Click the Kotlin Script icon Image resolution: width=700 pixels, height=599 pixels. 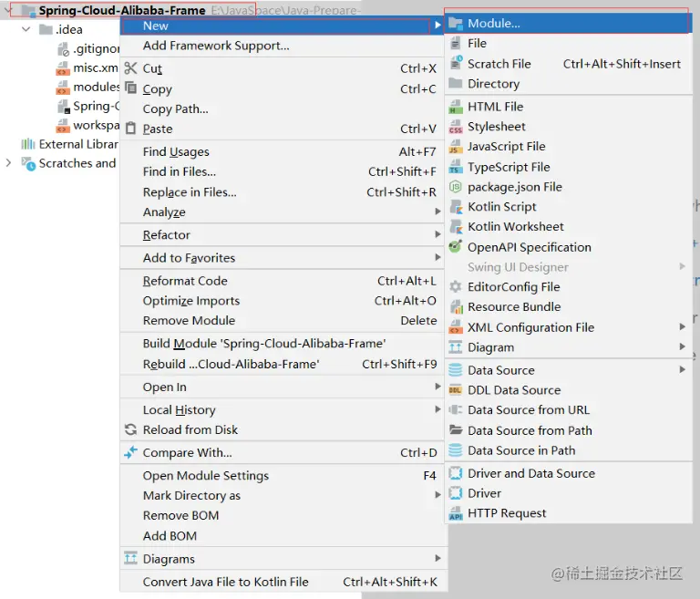(456, 207)
